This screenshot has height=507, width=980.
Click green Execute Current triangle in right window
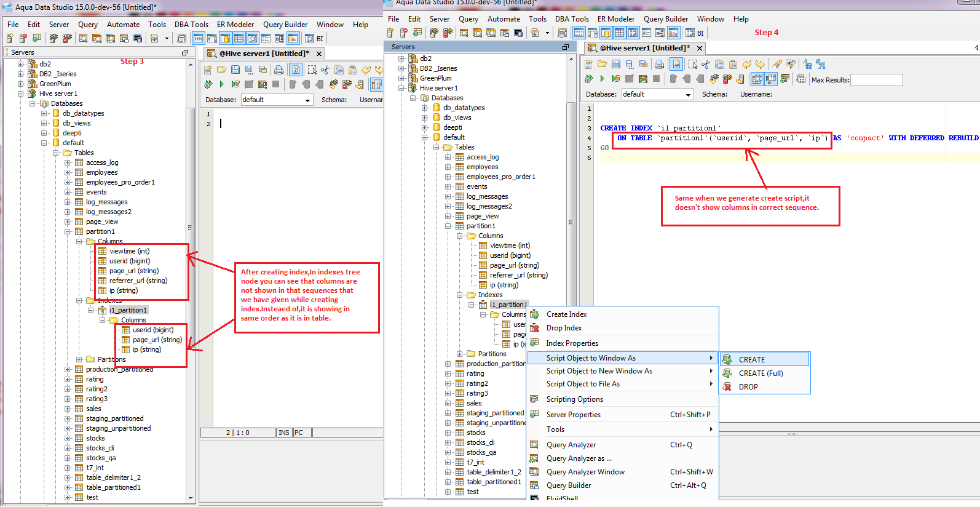point(602,79)
